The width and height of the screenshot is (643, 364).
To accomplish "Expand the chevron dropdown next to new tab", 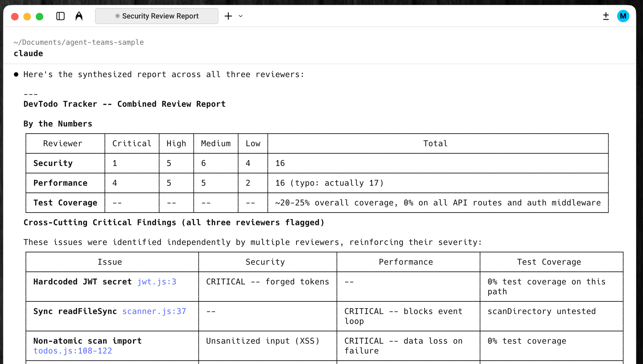I will (241, 16).
